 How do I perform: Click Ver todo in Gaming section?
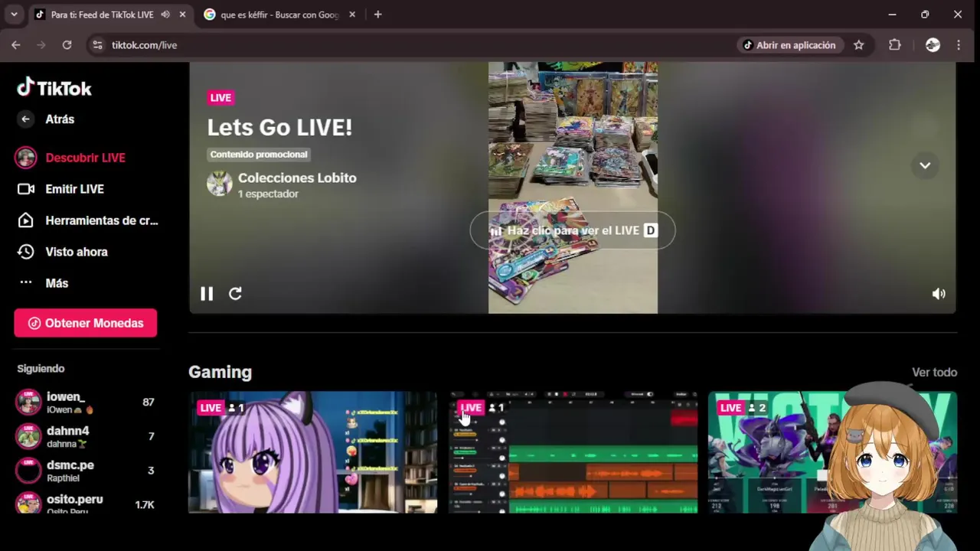(x=934, y=372)
